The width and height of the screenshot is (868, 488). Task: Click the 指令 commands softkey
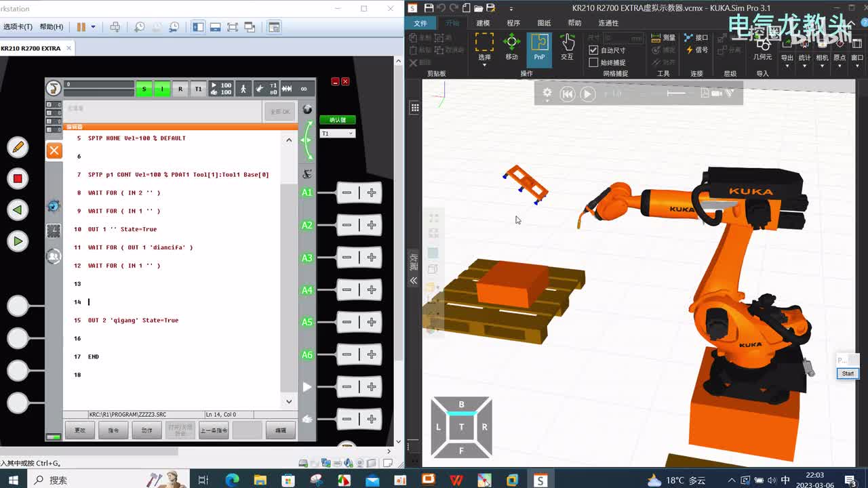click(x=113, y=430)
